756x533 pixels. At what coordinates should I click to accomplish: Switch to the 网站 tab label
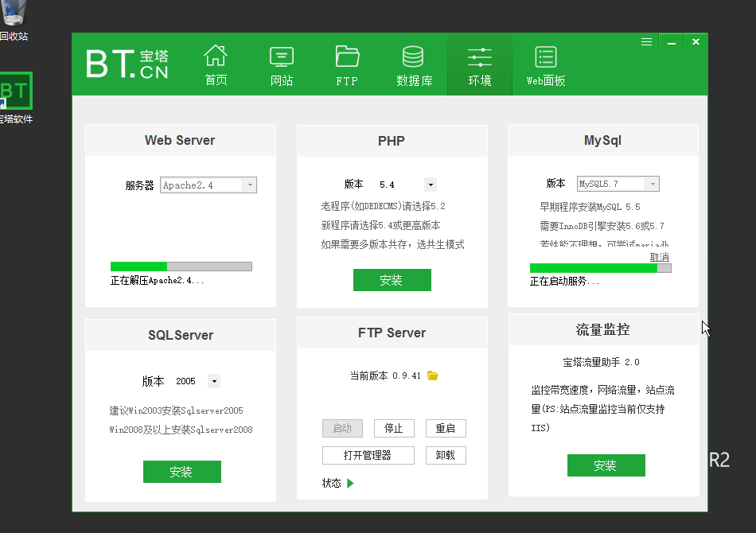click(x=282, y=80)
